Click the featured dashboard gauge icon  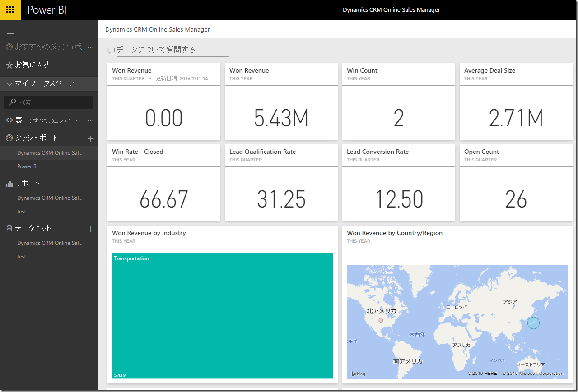click(x=9, y=46)
